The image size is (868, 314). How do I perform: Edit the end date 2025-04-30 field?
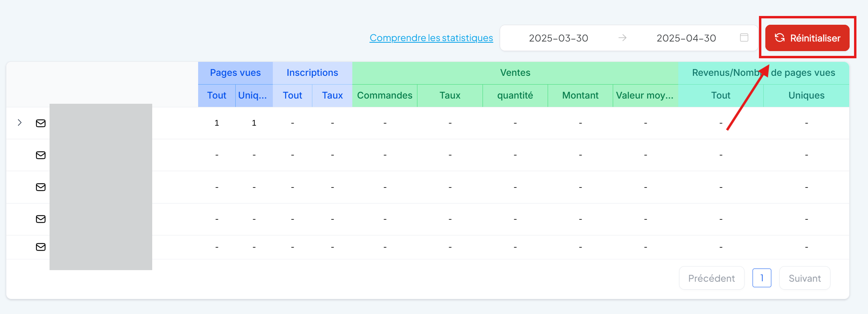click(x=686, y=38)
